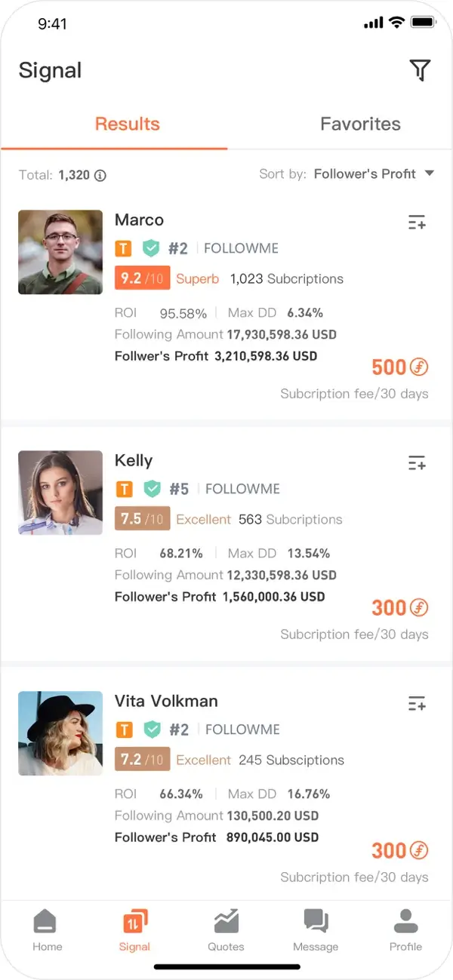Tap Kelly's orange T badge

pyautogui.click(x=124, y=489)
